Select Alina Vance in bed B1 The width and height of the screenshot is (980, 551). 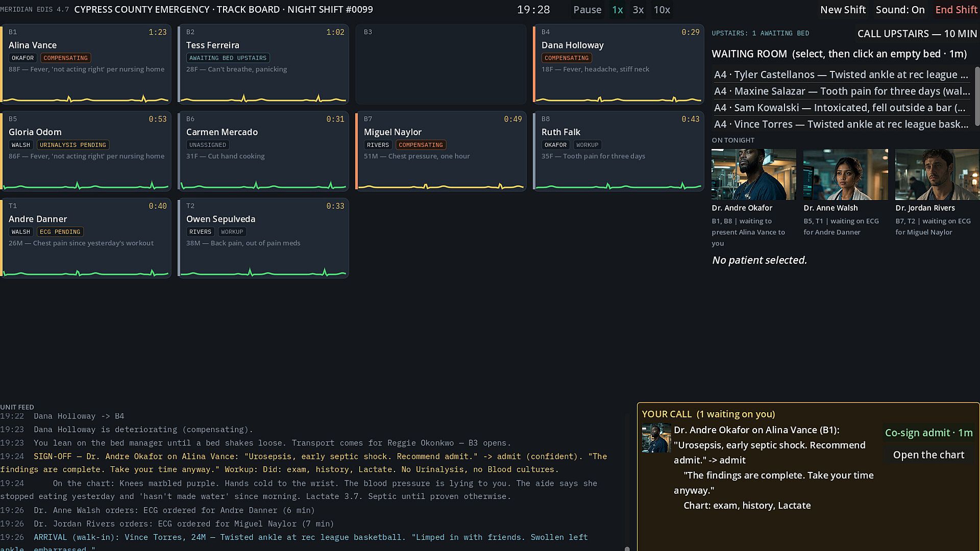coord(86,64)
